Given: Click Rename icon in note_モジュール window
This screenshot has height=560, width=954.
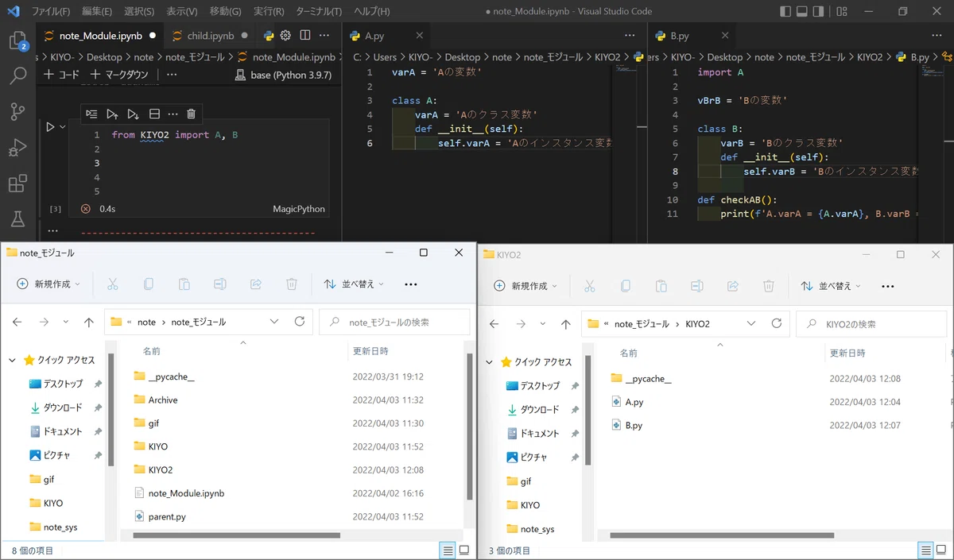Looking at the screenshot, I should point(220,284).
